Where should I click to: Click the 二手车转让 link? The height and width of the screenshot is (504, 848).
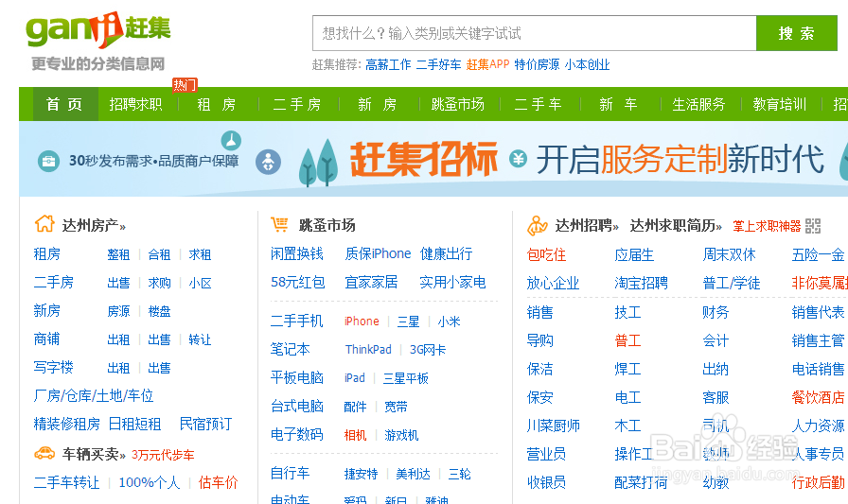pyautogui.click(x=66, y=482)
